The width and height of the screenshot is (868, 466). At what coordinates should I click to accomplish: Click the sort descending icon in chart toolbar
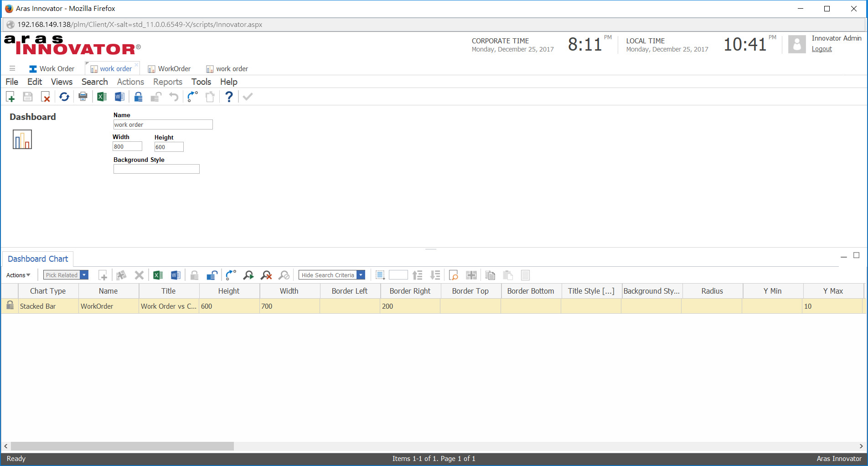point(435,275)
